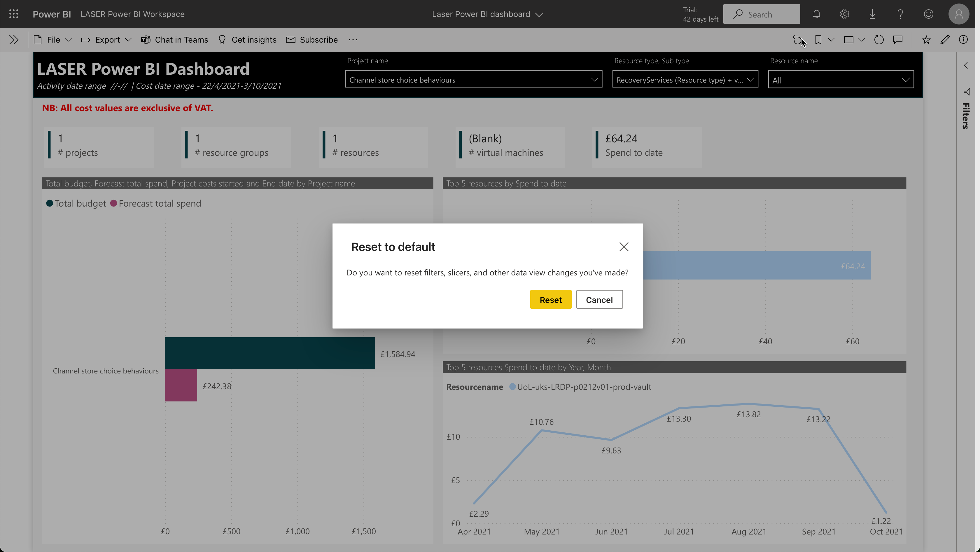The width and height of the screenshot is (980, 552).
Task: Select the blue £64.24 resource bar
Action: tap(757, 265)
